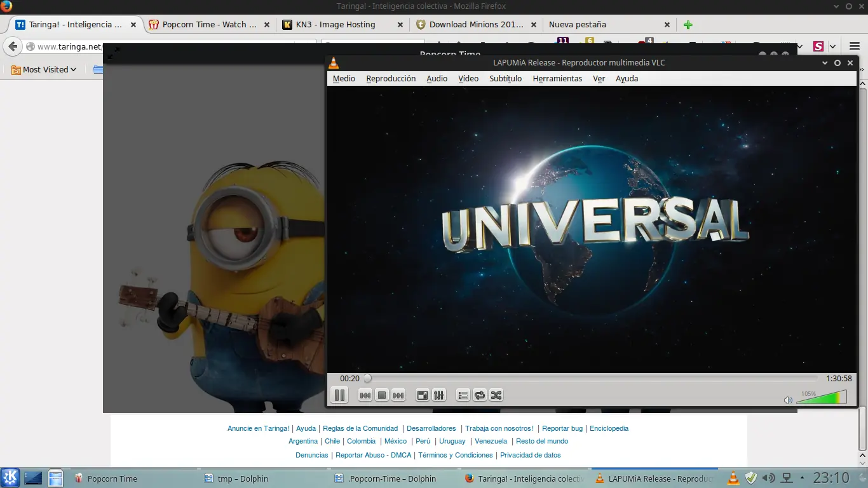Switch to tmp – Dolphin taskbar entry
The image size is (868, 488).
(x=262, y=478)
